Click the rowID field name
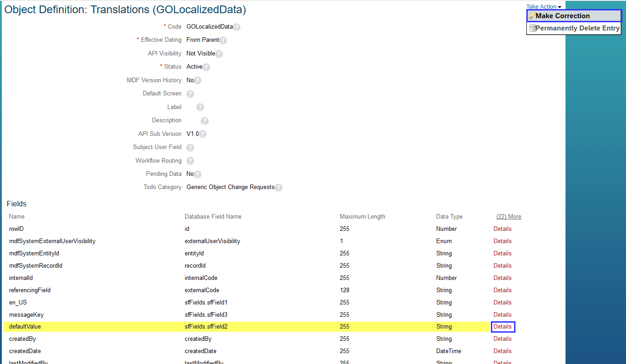Screen dimensions: 626x364 click(16, 229)
